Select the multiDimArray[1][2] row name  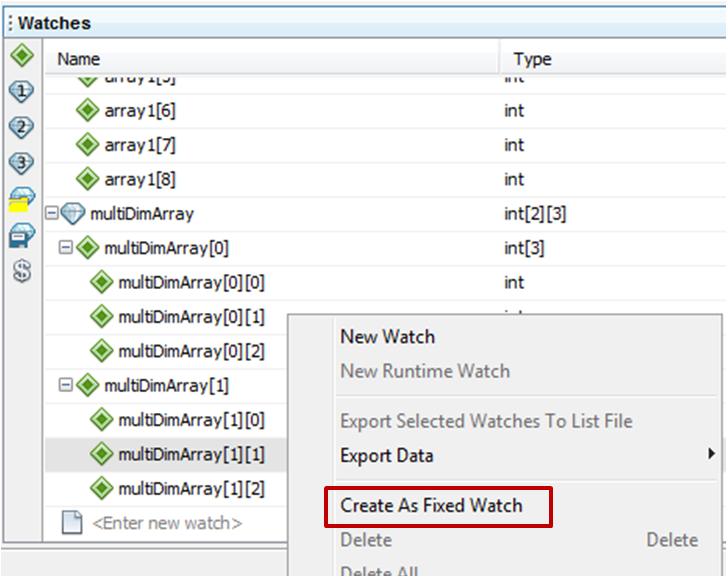(191, 488)
